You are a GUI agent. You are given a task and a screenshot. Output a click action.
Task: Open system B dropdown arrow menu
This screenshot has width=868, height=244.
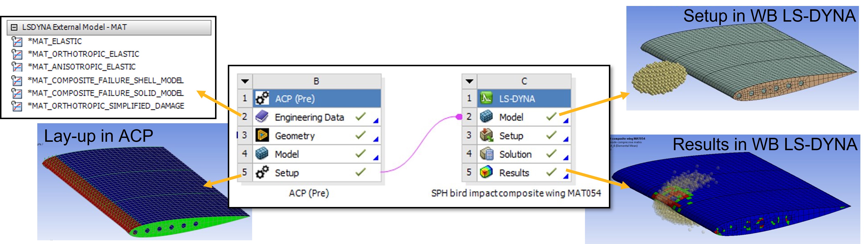click(x=245, y=81)
